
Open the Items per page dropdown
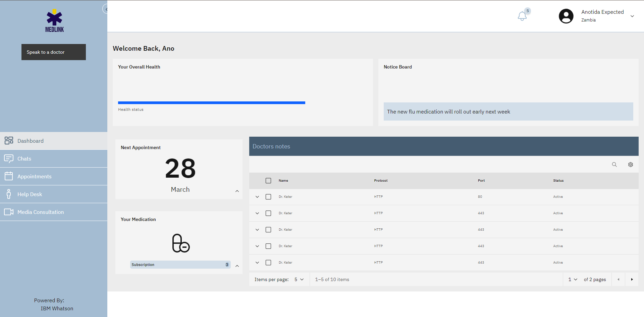coord(299,279)
